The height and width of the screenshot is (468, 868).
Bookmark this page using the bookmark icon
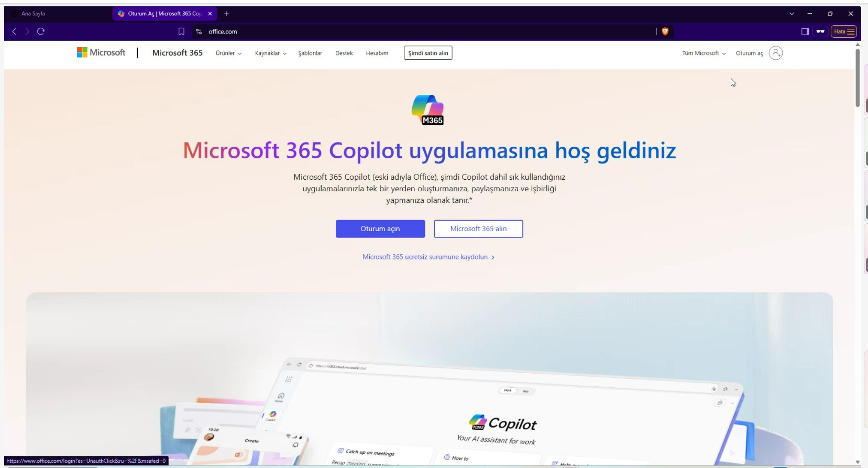coord(181,31)
